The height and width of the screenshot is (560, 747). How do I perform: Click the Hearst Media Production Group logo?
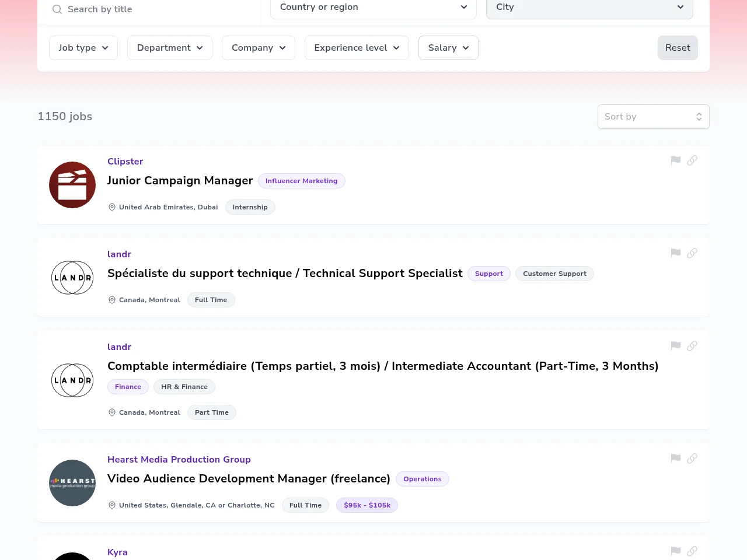(x=72, y=483)
